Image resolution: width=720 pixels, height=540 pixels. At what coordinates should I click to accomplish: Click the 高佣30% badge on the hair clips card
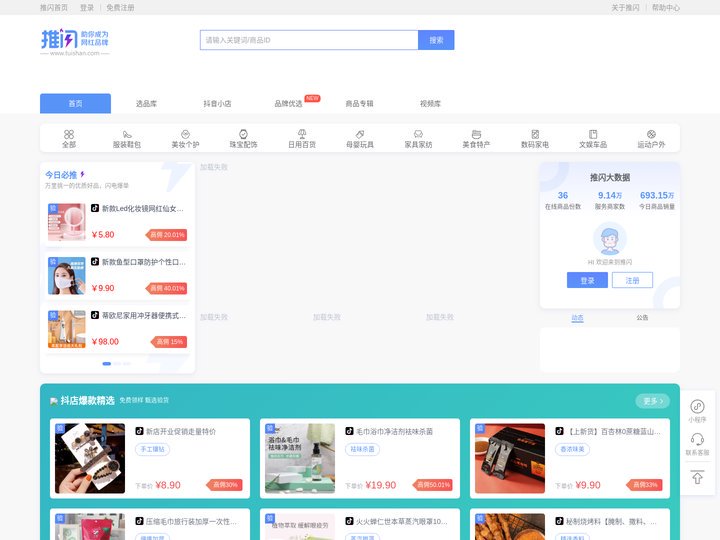tap(225, 485)
